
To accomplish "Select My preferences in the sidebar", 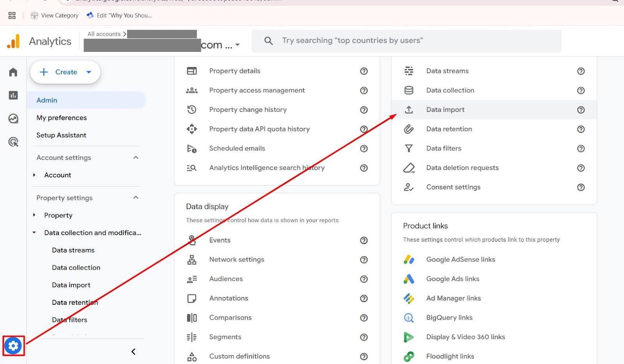I will [x=62, y=118].
